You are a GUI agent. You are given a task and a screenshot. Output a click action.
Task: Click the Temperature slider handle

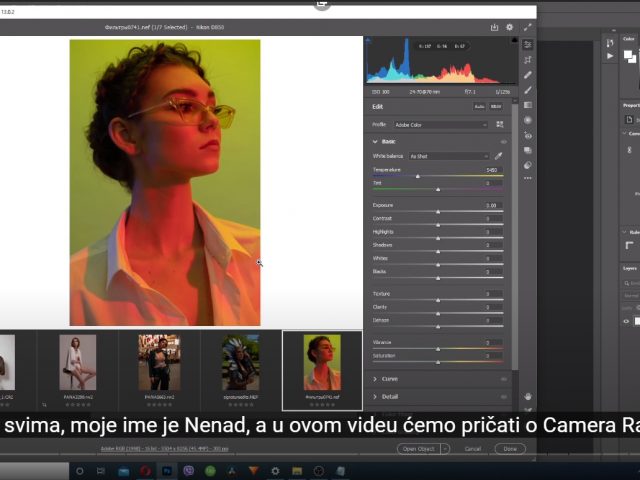418,176
